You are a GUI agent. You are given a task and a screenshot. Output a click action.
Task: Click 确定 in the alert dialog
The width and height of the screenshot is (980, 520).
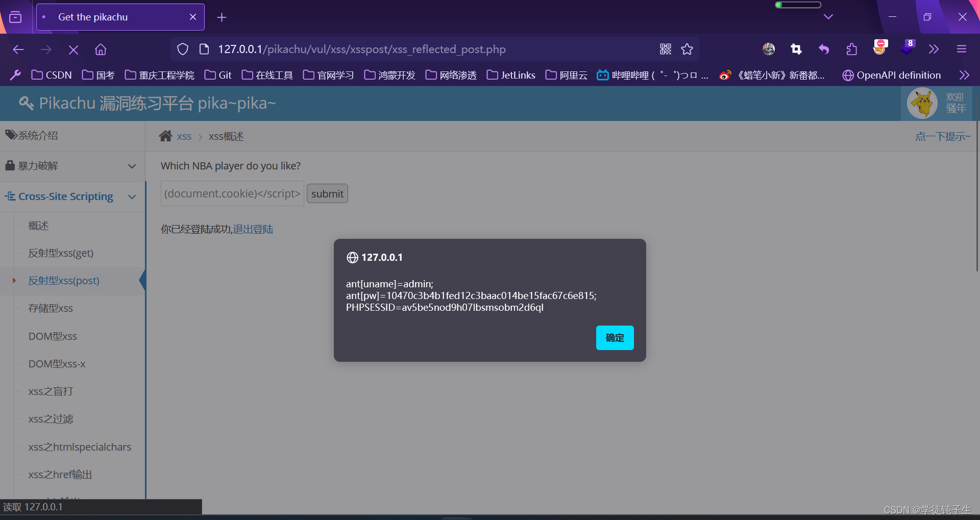point(615,337)
